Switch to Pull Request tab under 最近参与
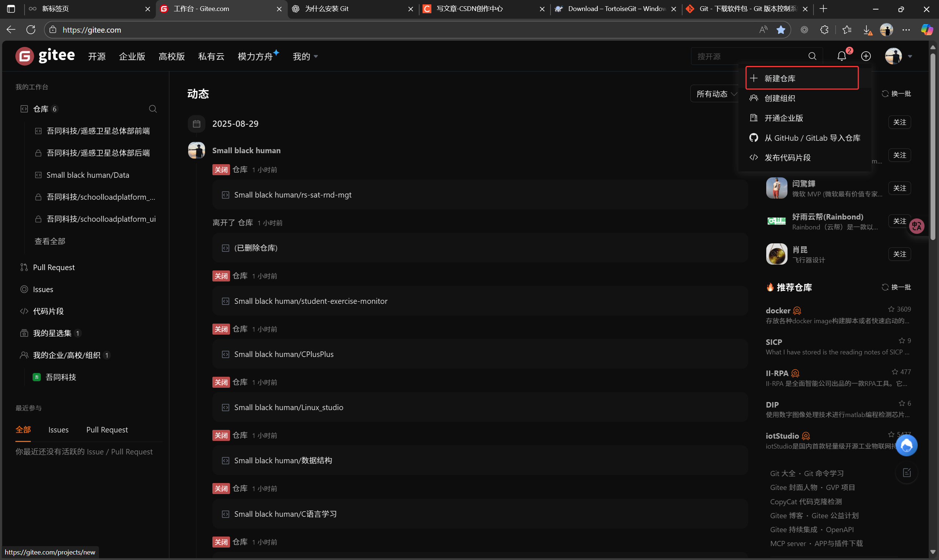The image size is (939, 560). click(107, 430)
